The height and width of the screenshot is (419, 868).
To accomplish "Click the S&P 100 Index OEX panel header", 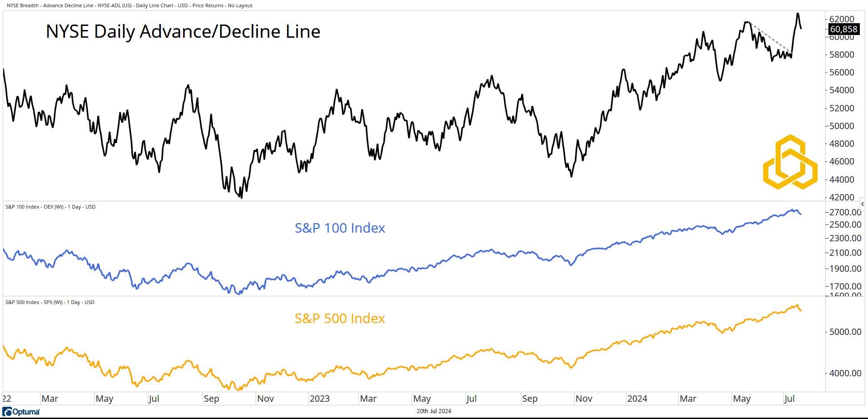I will 50,207.
